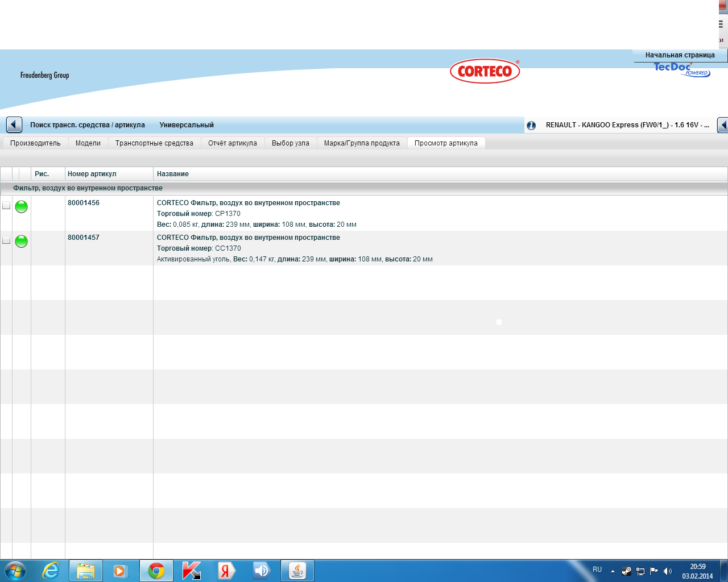This screenshot has height=582, width=728.
Task: Click the Номер артикул column header
Action: click(109, 174)
